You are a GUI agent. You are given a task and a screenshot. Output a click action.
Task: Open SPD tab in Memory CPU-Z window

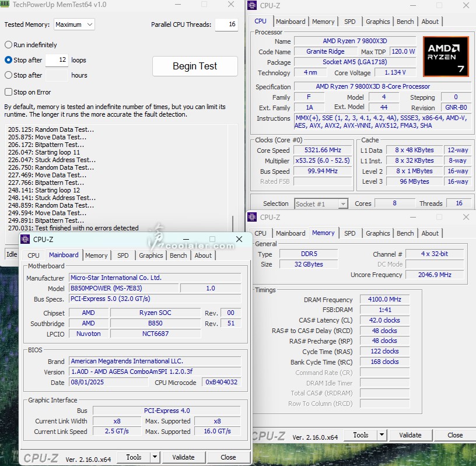[350, 233]
